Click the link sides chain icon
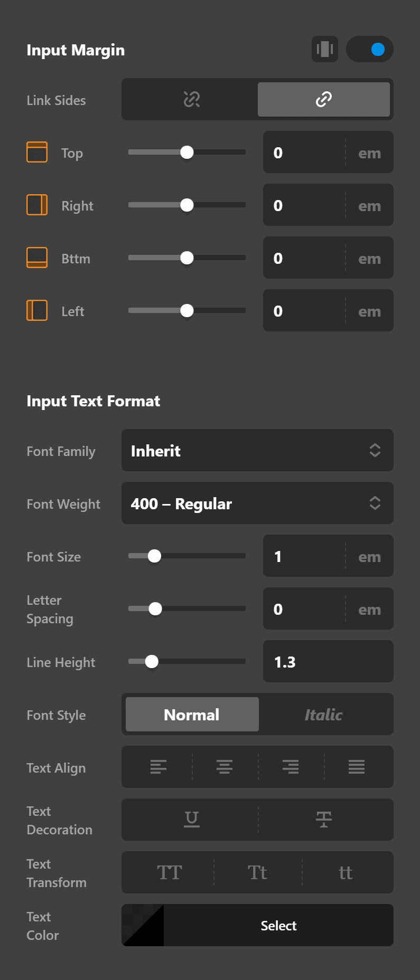 (x=324, y=99)
